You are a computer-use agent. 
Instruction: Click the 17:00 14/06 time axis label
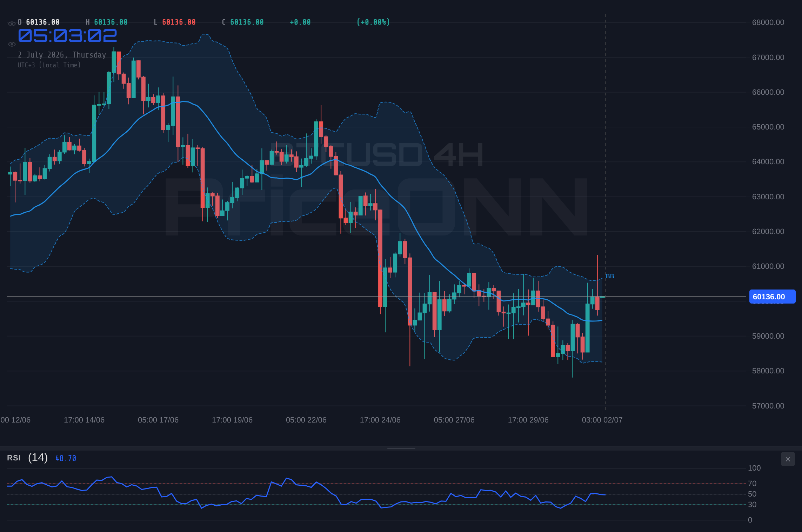click(84, 420)
